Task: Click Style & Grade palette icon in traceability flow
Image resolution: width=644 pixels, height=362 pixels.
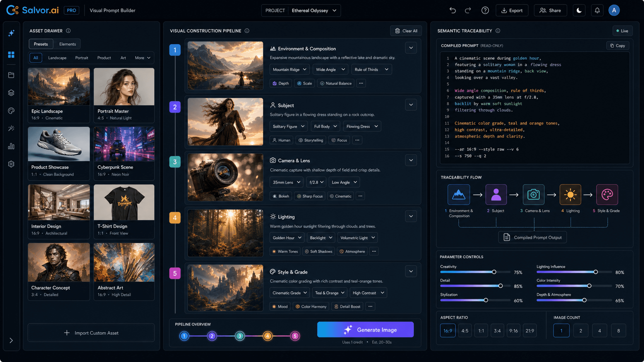Action: (607, 195)
